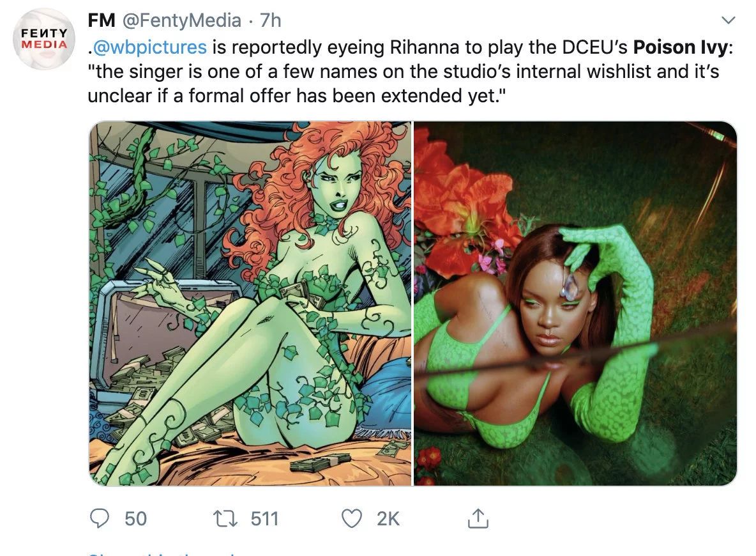Click the reply speech bubble icon

[x=100, y=519]
